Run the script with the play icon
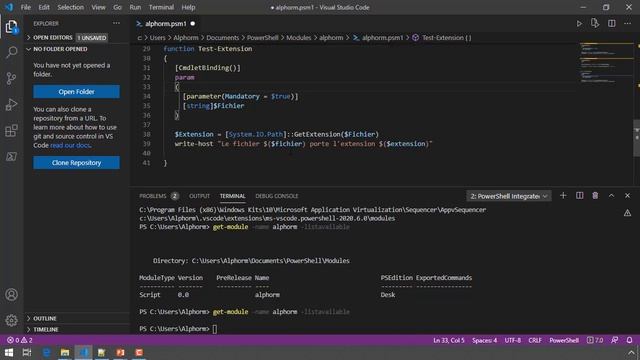 [579, 24]
